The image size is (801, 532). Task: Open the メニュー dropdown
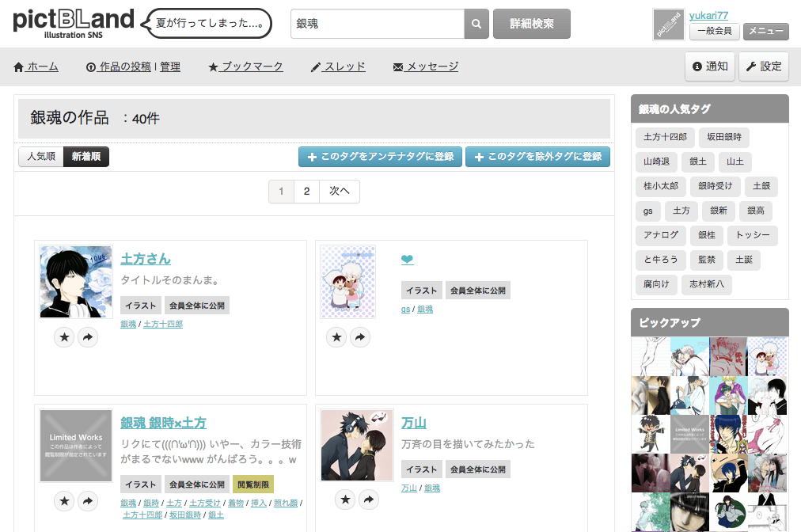click(x=765, y=31)
